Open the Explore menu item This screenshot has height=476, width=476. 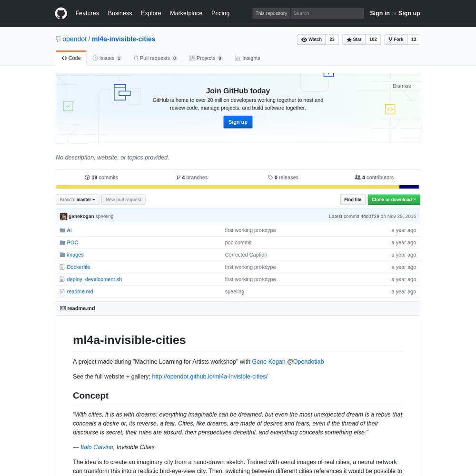(151, 13)
